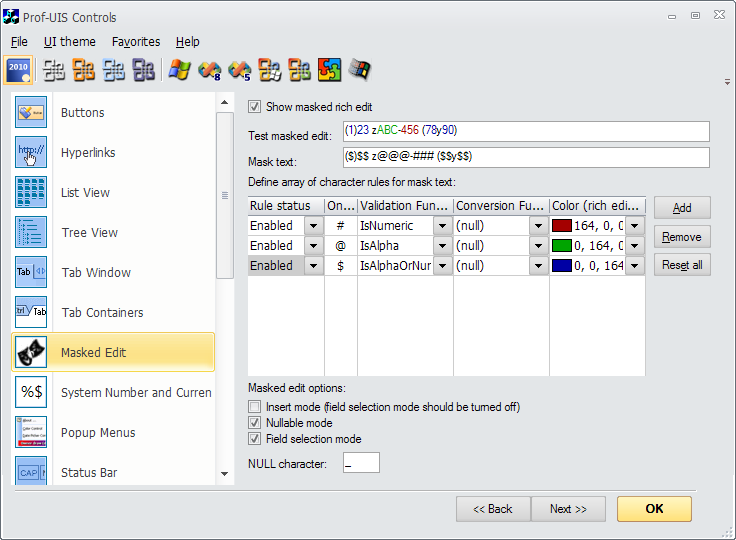The height and width of the screenshot is (540, 736).
Task: Click the red square puzzle theme icon
Action: coord(330,70)
